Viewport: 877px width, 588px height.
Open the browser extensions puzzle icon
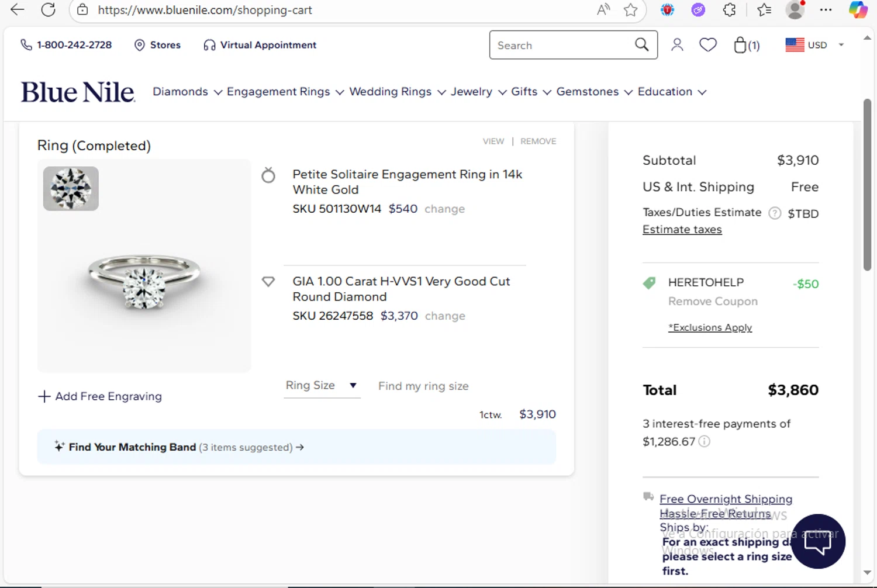point(729,9)
